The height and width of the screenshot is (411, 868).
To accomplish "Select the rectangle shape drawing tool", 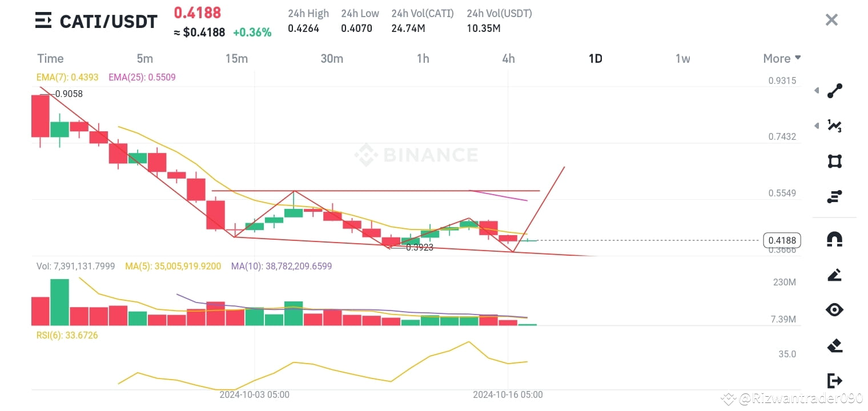I will [834, 161].
